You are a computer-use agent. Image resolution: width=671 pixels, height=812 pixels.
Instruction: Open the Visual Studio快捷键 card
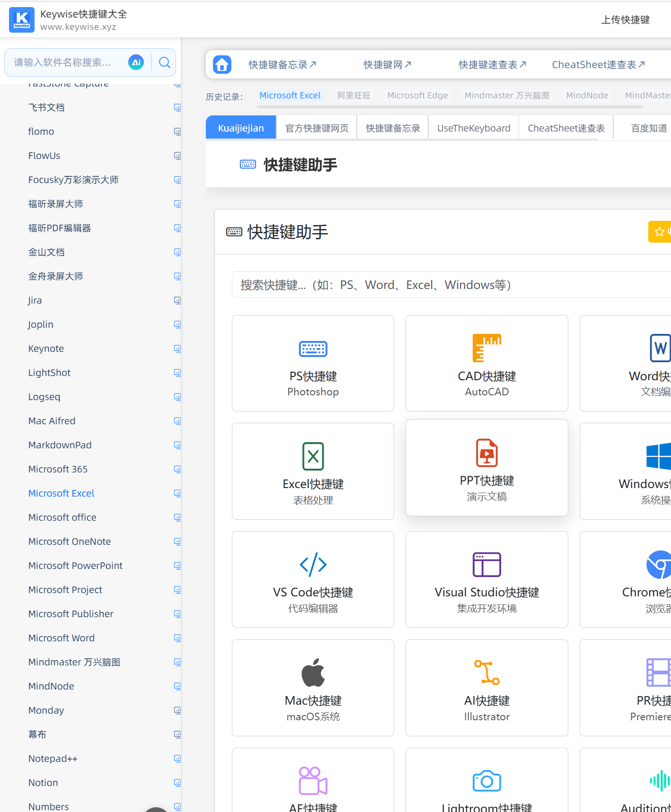(x=487, y=579)
